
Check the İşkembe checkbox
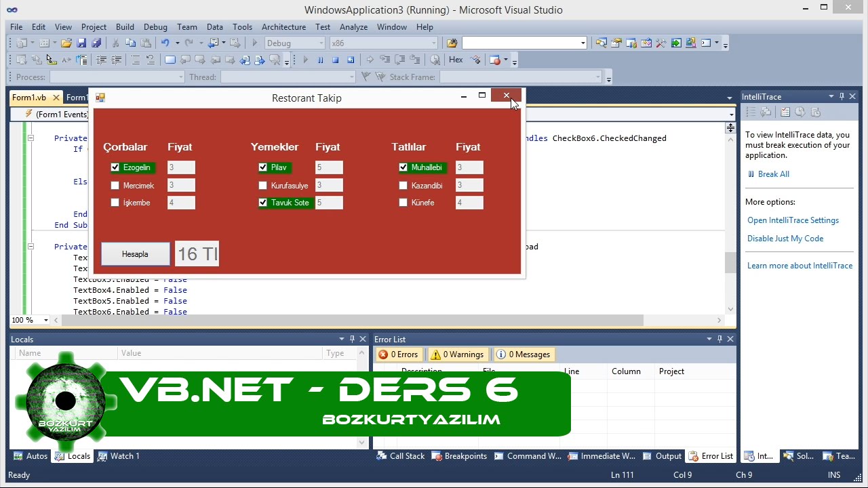coord(115,203)
